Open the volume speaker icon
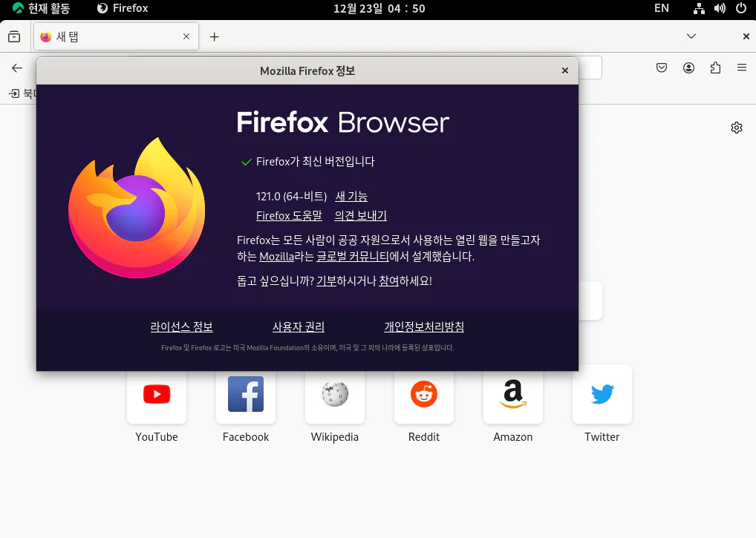Image resolution: width=756 pixels, height=538 pixels. pos(720,8)
